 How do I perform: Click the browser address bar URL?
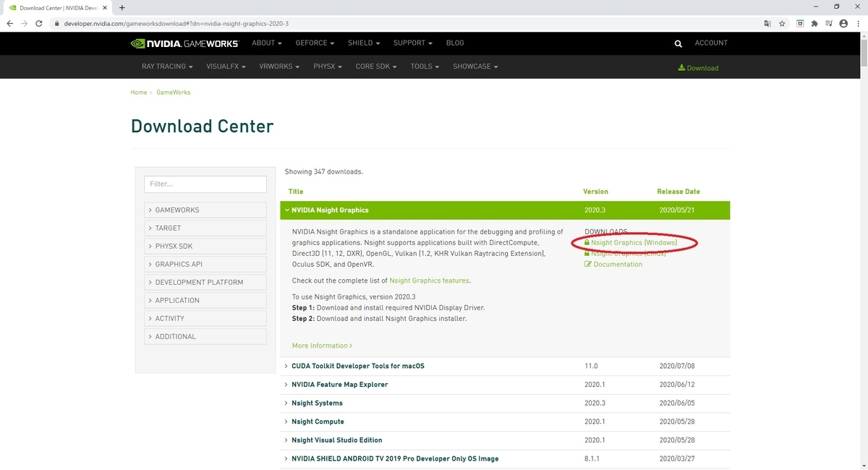(176, 23)
